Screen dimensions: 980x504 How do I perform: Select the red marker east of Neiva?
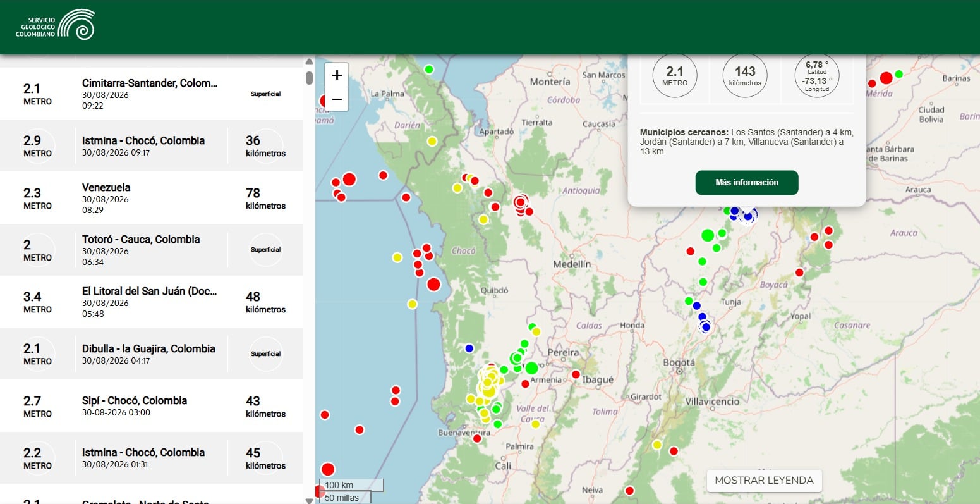(x=629, y=491)
